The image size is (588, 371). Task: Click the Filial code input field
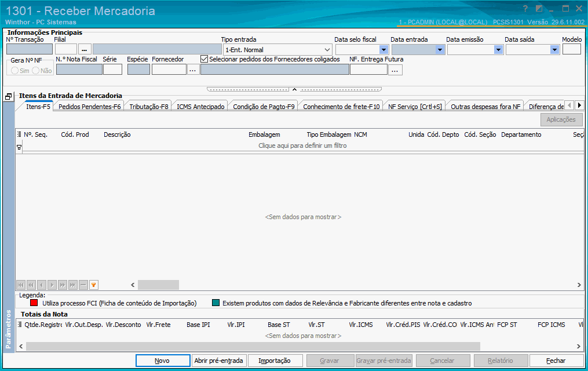pyautogui.click(x=66, y=49)
